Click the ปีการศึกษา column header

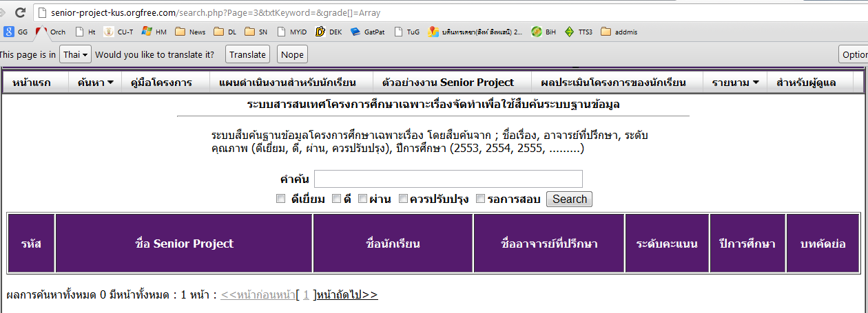(747, 244)
